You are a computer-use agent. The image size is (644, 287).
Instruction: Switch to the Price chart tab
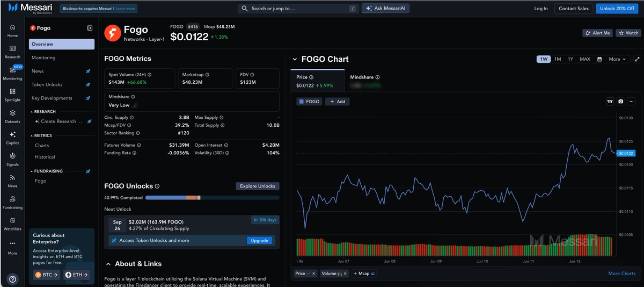[317, 81]
